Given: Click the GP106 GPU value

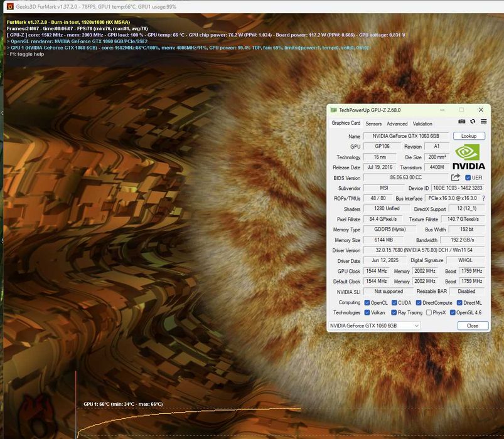Looking at the screenshot, I should coord(382,147).
